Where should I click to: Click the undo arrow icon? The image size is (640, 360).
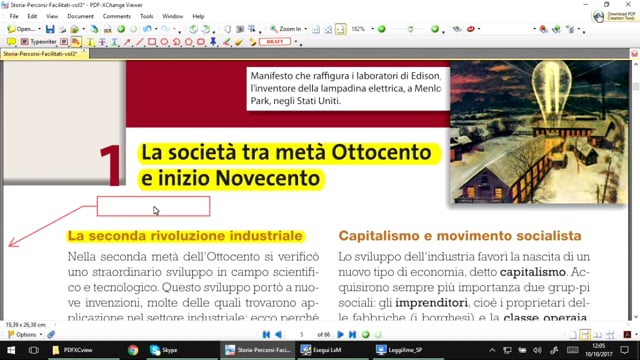click(x=147, y=29)
